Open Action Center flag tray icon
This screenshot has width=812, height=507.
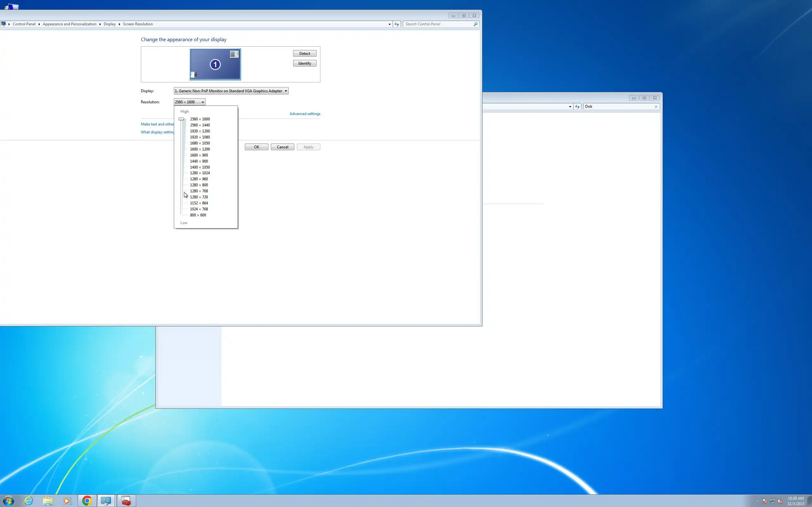tap(765, 501)
